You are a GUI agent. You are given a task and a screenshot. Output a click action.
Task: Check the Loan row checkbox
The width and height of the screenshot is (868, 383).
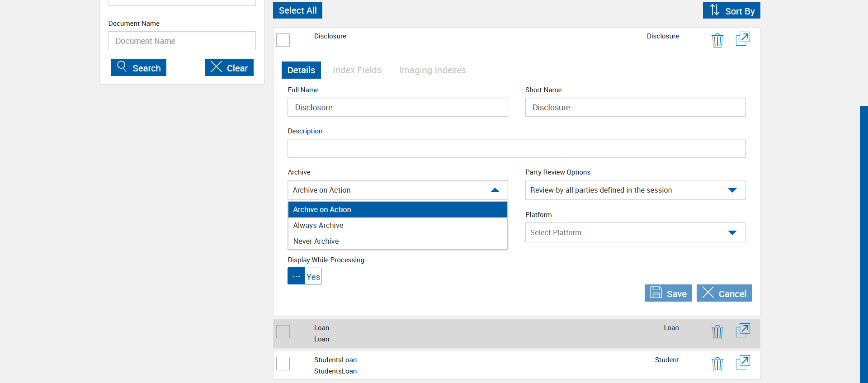pyautogui.click(x=283, y=332)
